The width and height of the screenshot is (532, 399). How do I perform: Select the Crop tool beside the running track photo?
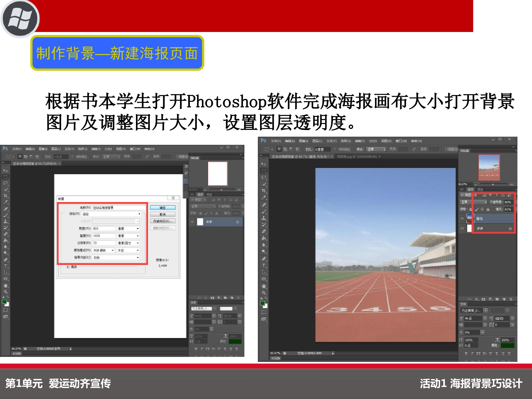pos(264,191)
